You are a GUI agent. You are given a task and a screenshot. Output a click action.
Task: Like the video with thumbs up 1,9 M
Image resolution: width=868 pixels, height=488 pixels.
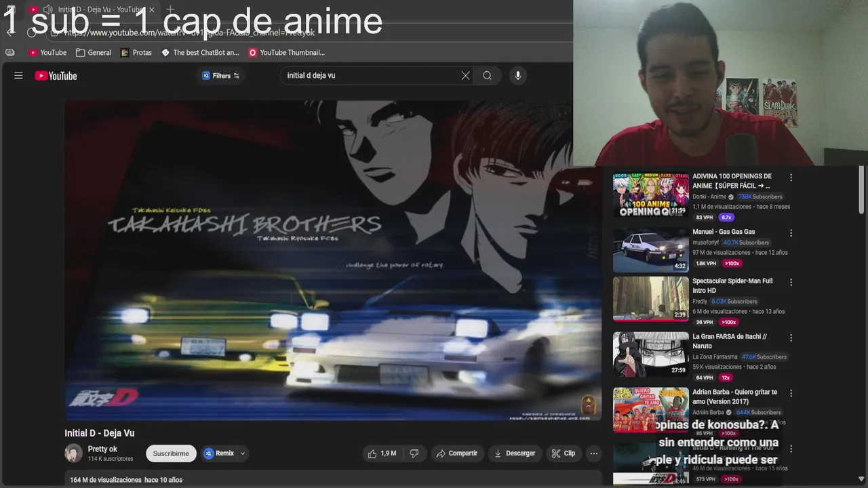pyautogui.click(x=382, y=453)
